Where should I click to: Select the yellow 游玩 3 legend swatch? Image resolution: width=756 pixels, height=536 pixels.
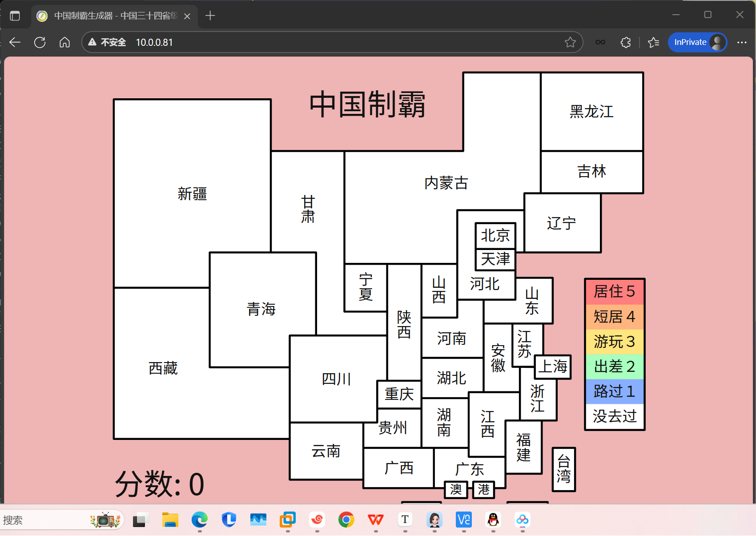pos(615,342)
